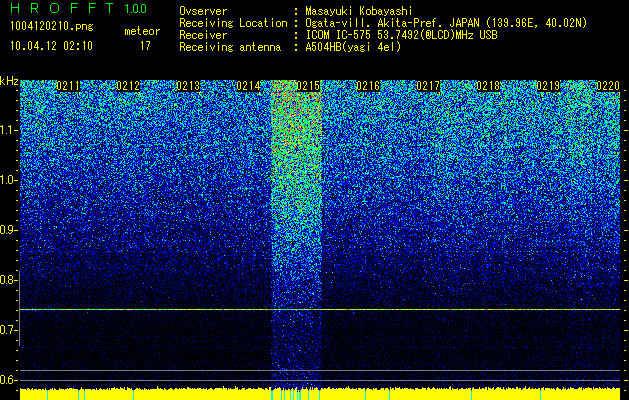Viewport: 629px width, 400px height.
Task: Click the 0211 time marker
Action: (68, 86)
